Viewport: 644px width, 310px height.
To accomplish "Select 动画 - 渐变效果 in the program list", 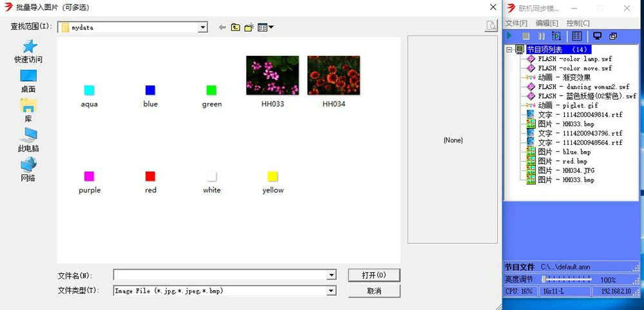I will click(564, 77).
